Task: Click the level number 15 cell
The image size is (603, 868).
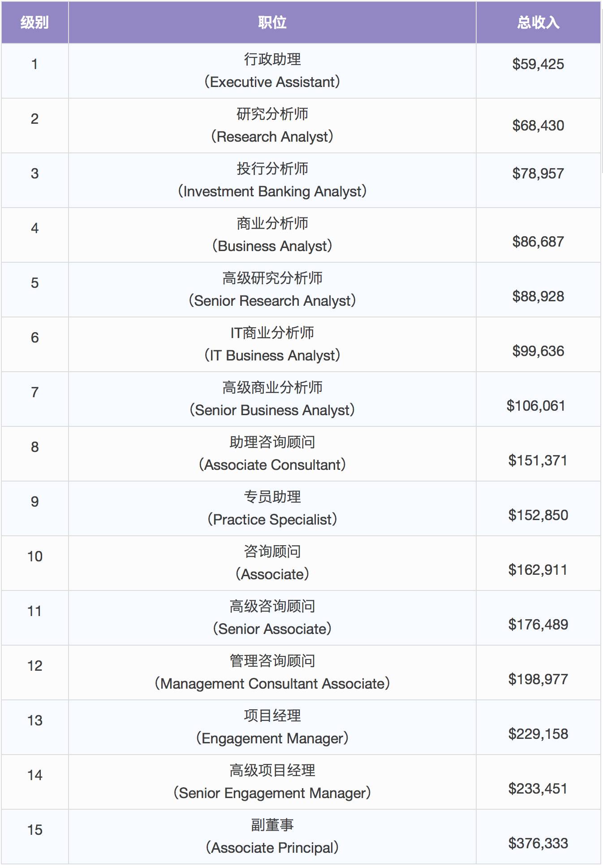Action: coord(34,837)
